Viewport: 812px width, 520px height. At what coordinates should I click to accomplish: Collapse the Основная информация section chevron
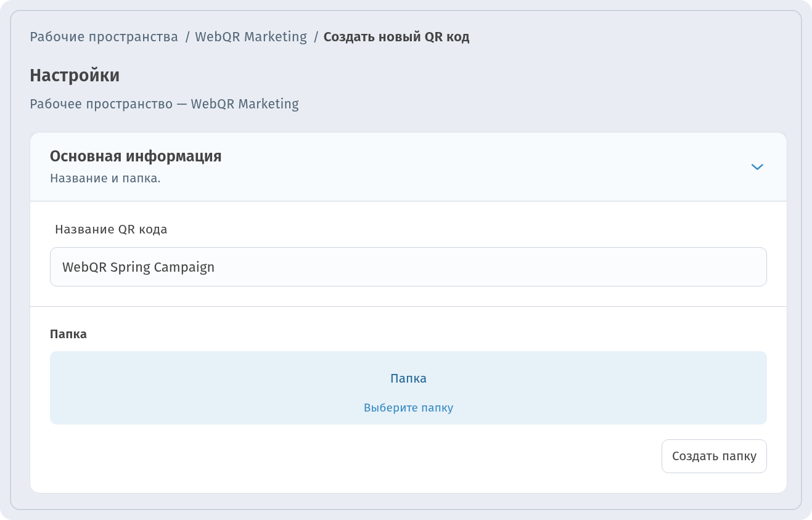click(757, 167)
